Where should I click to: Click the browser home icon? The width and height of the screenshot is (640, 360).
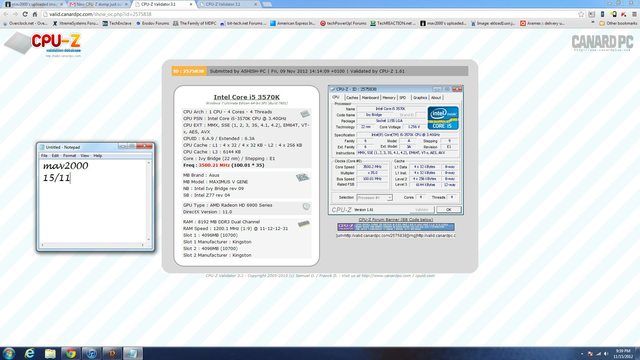pyautogui.click(x=35, y=14)
